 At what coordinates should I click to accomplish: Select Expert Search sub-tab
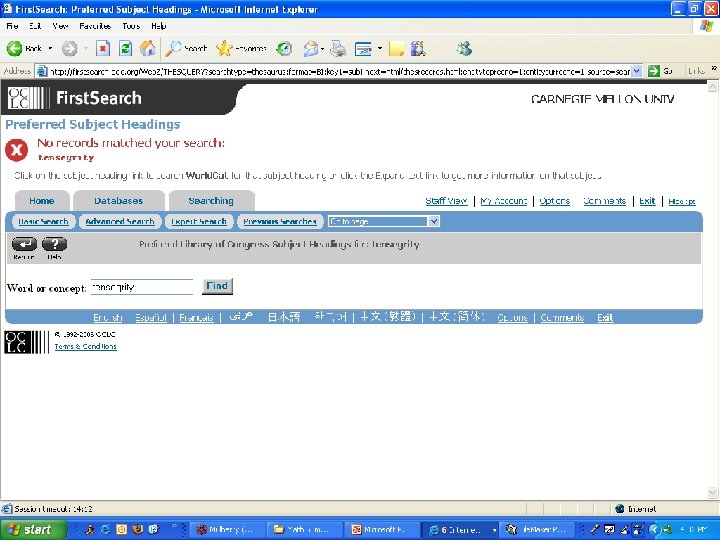coord(199,221)
